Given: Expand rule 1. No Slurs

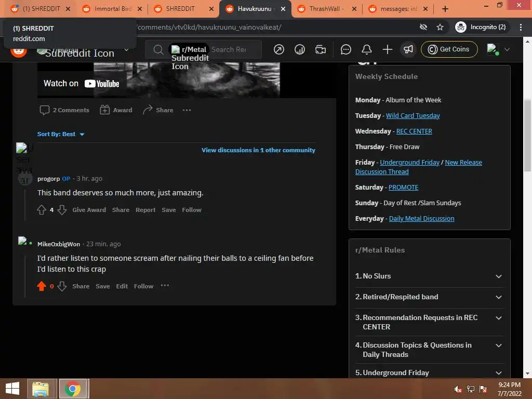Looking at the screenshot, I should (429, 276).
